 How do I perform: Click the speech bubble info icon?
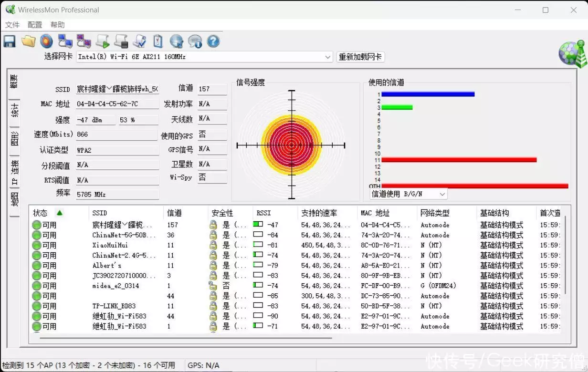195,41
